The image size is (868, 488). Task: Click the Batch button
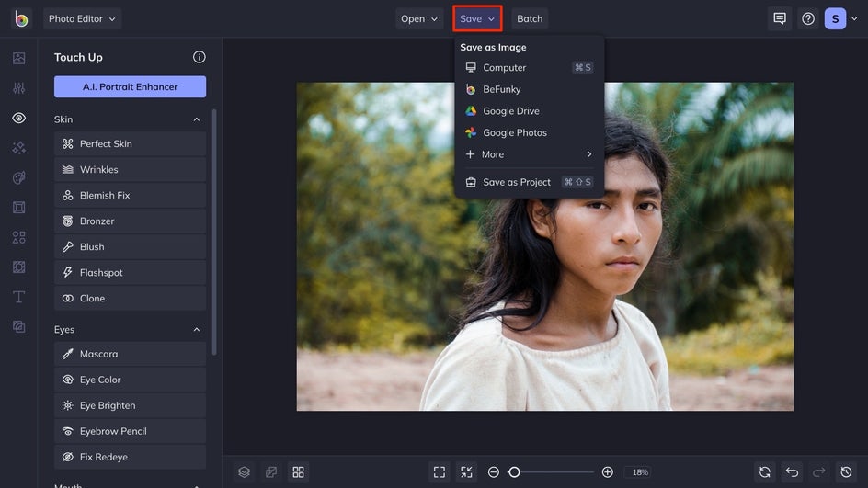[530, 18]
